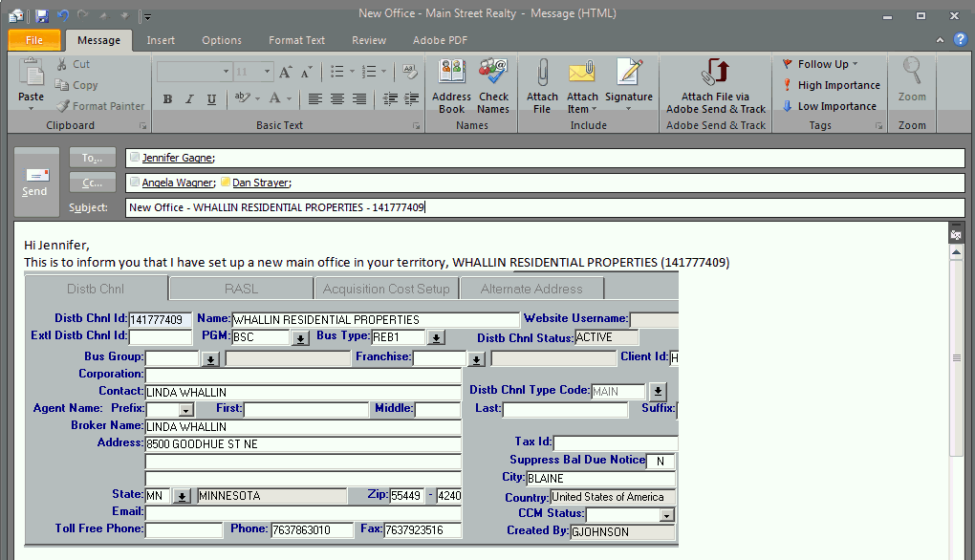Click into the Subject field
Image resolution: width=975 pixels, height=560 pixels.
pyautogui.click(x=545, y=207)
